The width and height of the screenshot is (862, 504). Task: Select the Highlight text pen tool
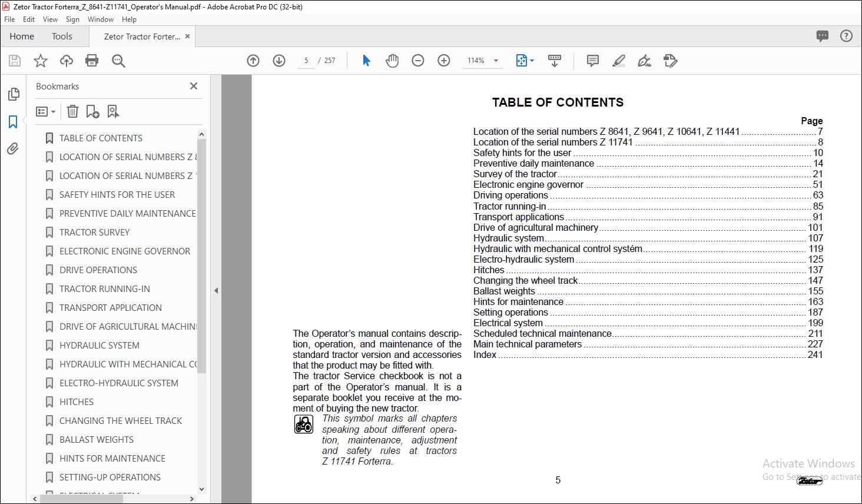619,61
